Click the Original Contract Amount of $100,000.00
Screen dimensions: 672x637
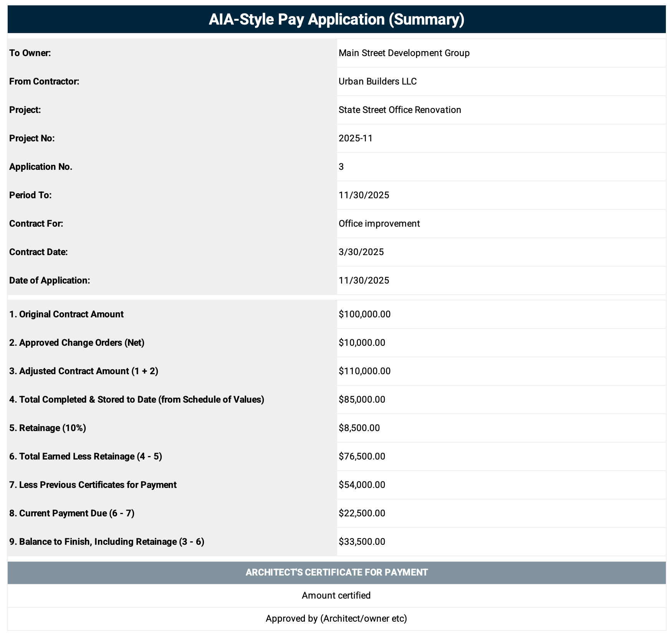pyautogui.click(x=364, y=314)
